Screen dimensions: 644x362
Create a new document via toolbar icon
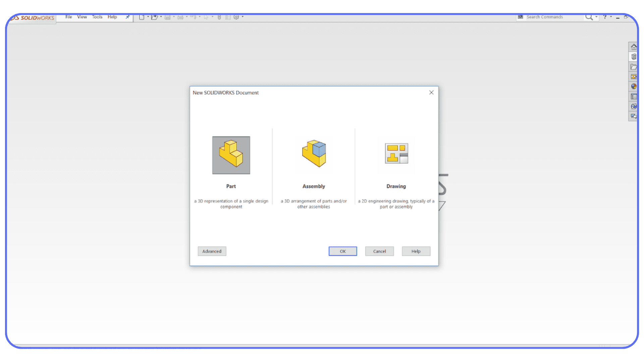142,17
